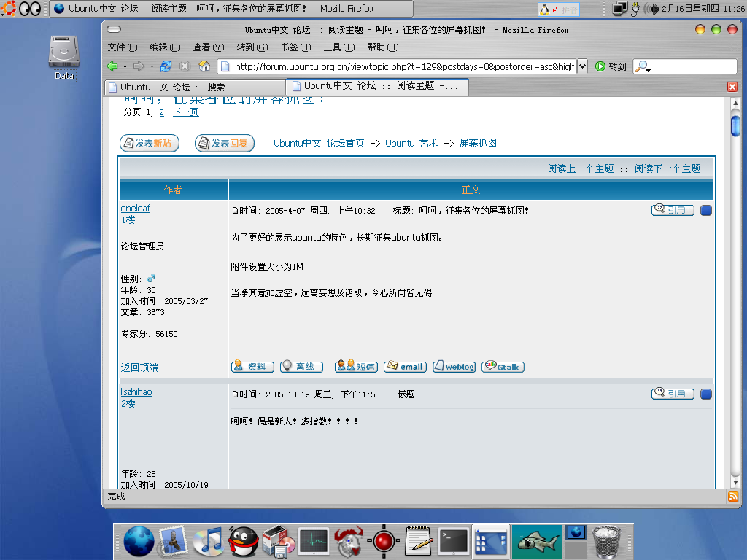Viewport: 747px width, 560px height.
Task: Open the QQ penguin dock icon
Action: 243,542
